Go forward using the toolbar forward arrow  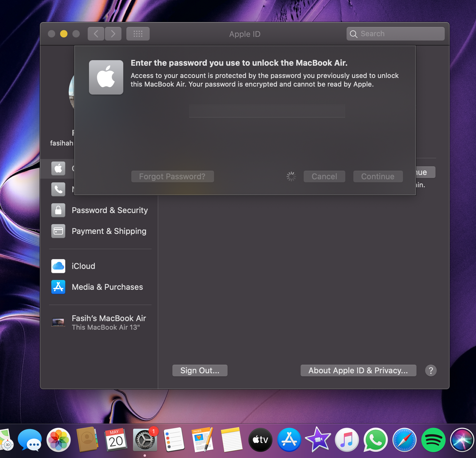[113, 34]
